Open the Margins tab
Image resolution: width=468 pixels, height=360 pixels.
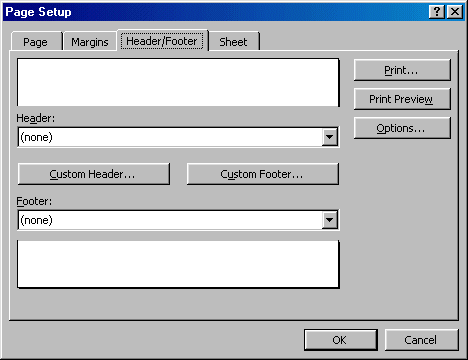[90, 42]
